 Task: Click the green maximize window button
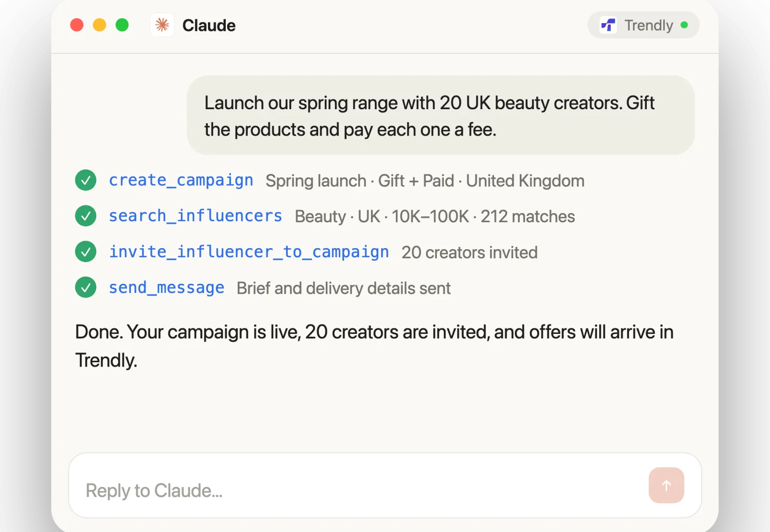tap(122, 25)
